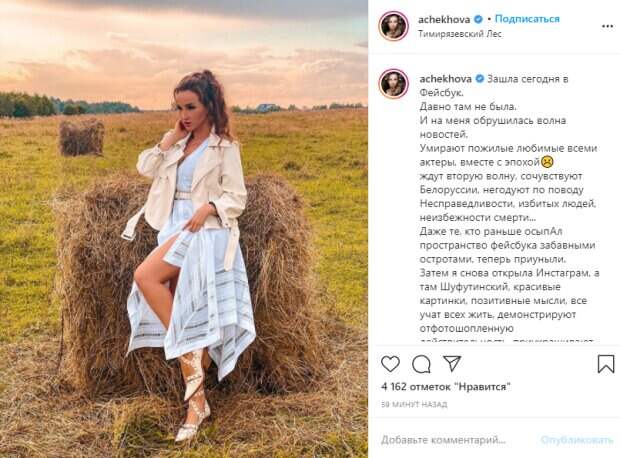Open the three-dot more options menu
Viewport: 620px width, 458px height.
tap(607, 26)
